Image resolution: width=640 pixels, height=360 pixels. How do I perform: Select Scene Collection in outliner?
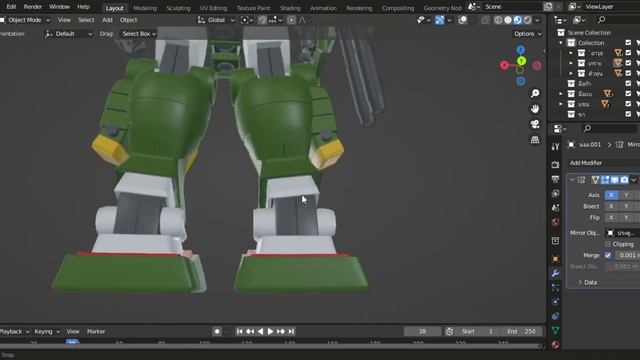pos(589,33)
